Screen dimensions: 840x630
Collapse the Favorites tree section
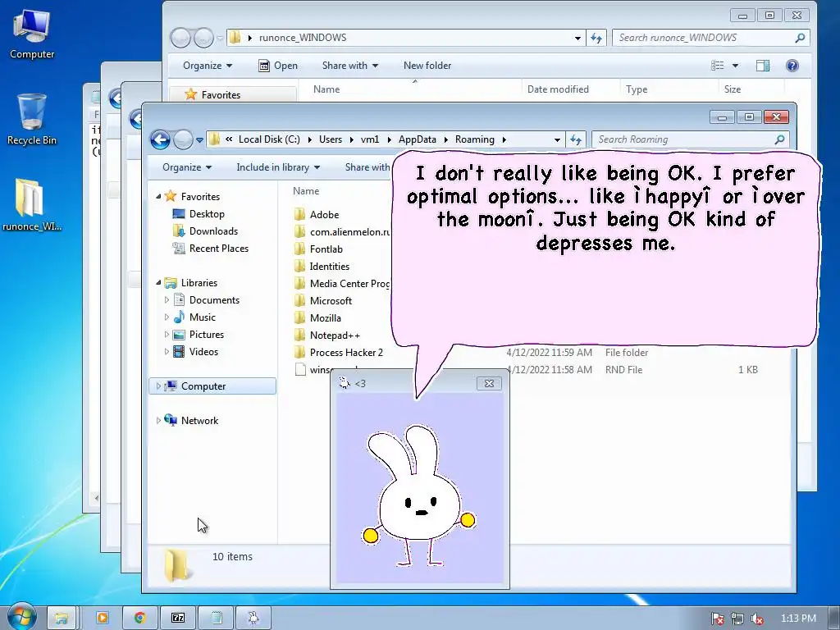[158, 197]
